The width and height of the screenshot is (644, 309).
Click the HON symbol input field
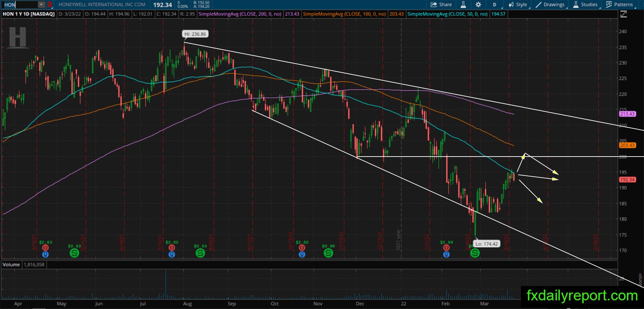(20, 5)
